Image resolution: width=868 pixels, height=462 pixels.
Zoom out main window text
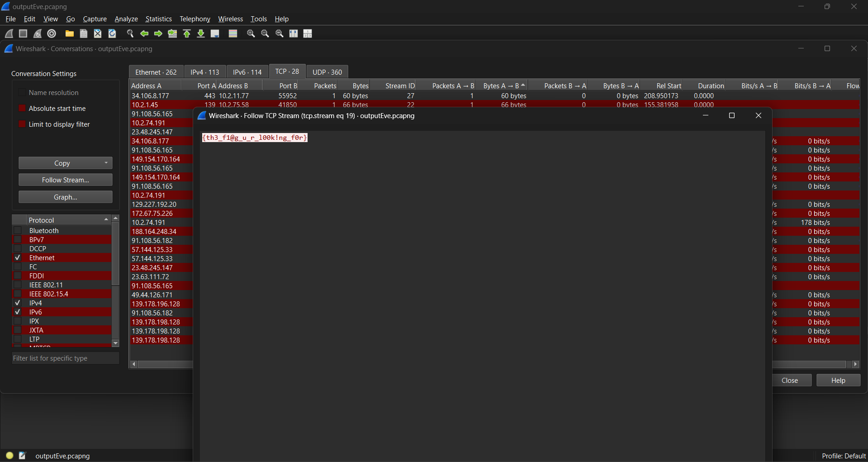point(265,33)
